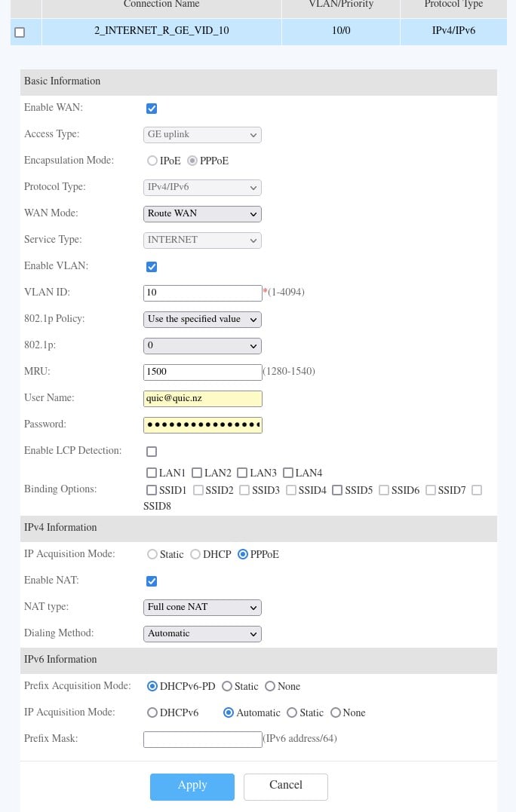Select Static prefix acquisition mode
516x812 pixels.
(227, 687)
